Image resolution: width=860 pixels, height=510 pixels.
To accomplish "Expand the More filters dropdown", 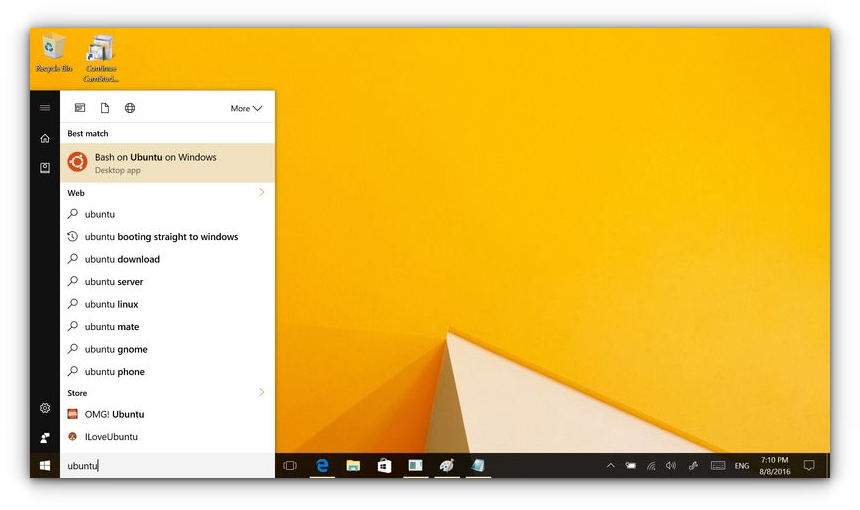I will coord(246,109).
